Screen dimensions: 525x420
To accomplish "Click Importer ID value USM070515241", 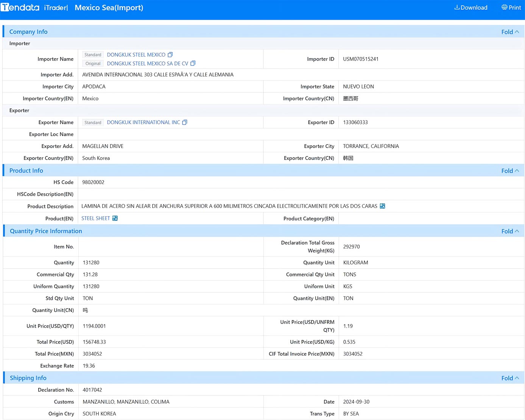I will coord(361,59).
